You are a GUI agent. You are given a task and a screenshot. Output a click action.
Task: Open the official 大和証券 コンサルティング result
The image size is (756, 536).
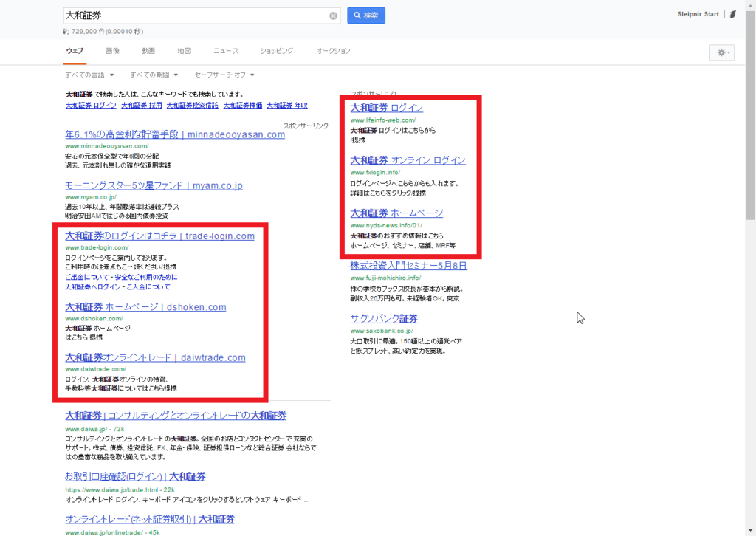(x=176, y=416)
